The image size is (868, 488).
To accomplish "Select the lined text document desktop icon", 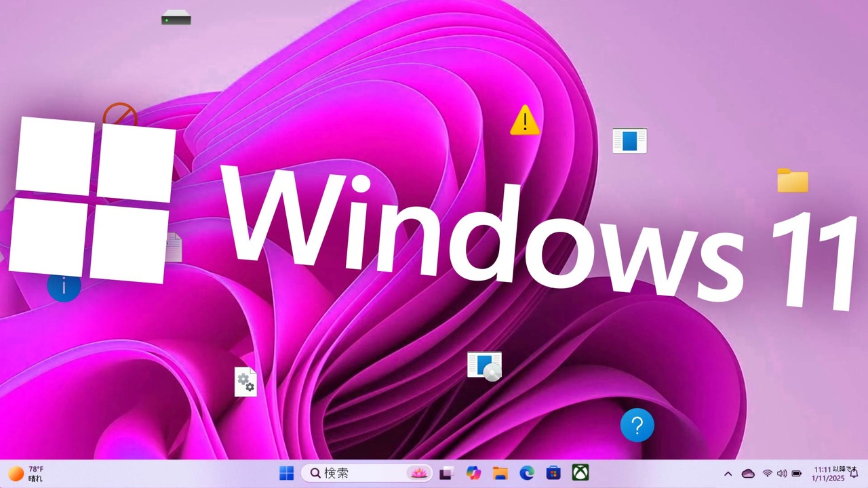I will coord(174,247).
